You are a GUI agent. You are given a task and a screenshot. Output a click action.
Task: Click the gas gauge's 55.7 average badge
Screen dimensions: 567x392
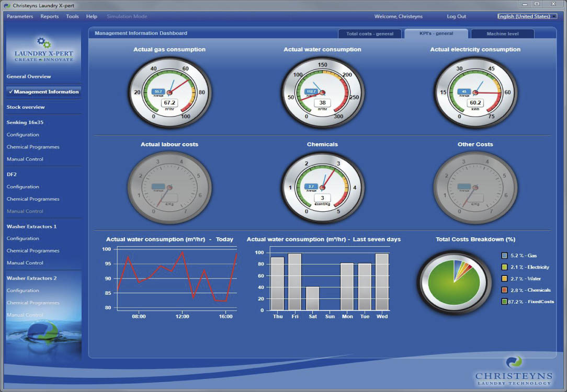158,92
